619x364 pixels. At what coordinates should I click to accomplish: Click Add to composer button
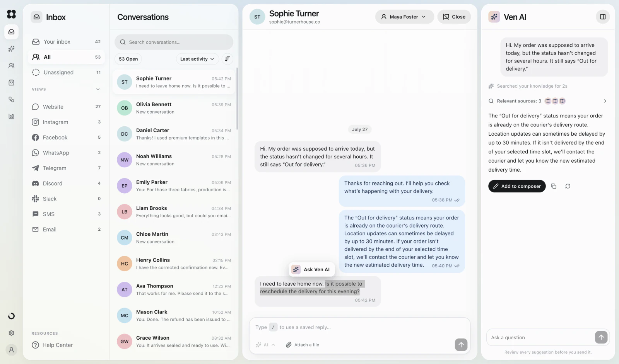tap(517, 186)
